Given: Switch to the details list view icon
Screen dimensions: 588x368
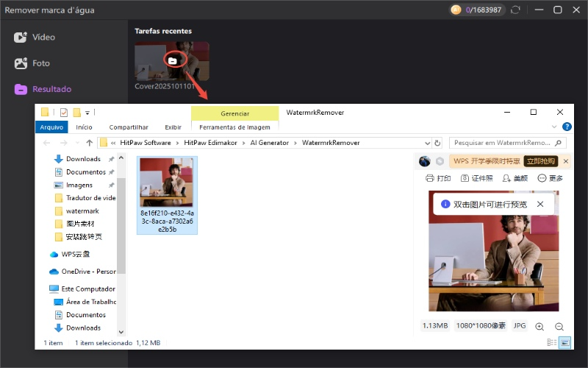Looking at the screenshot, I should tap(552, 343).
